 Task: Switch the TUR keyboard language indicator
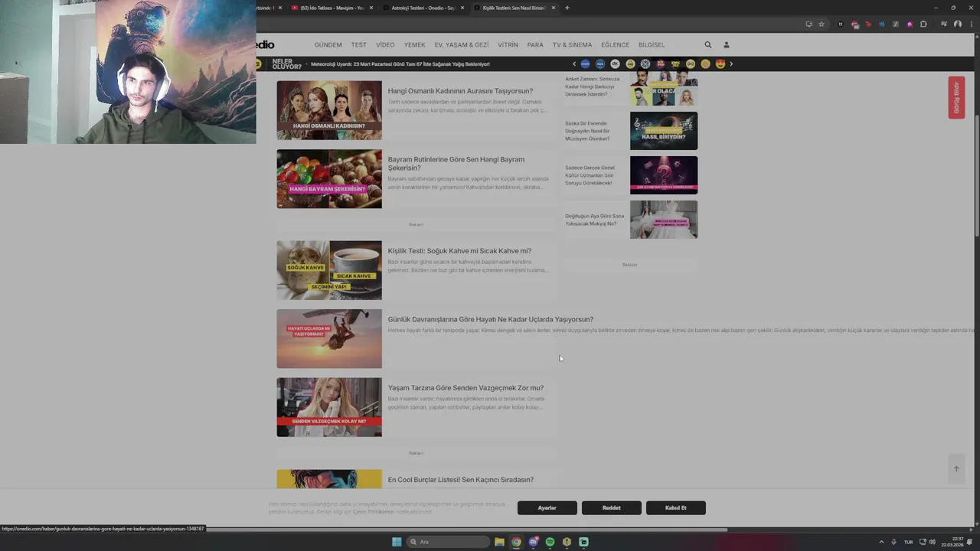[909, 542]
